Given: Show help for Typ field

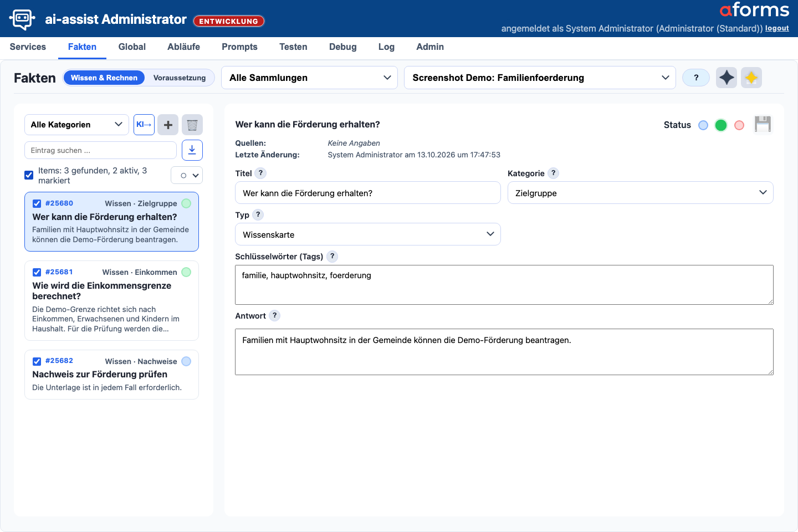Looking at the screenshot, I should tap(258, 214).
